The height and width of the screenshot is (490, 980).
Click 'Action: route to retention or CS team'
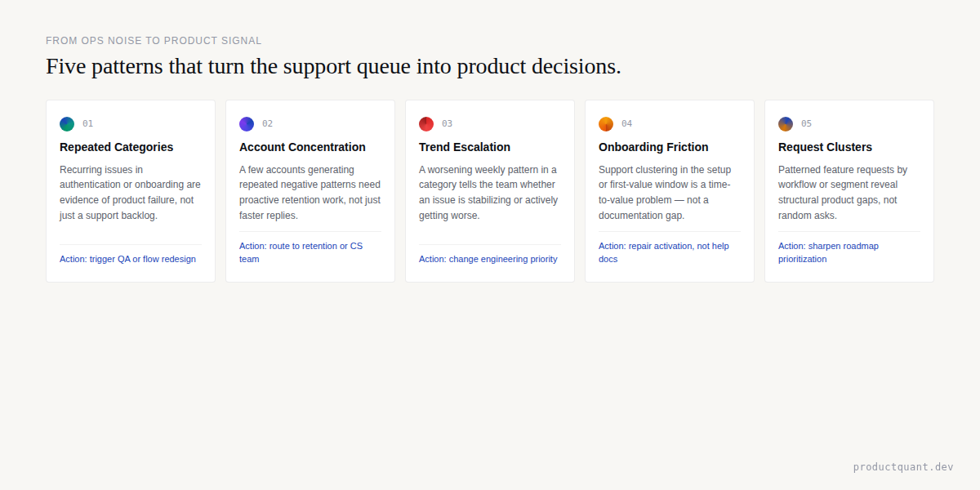(x=301, y=252)
